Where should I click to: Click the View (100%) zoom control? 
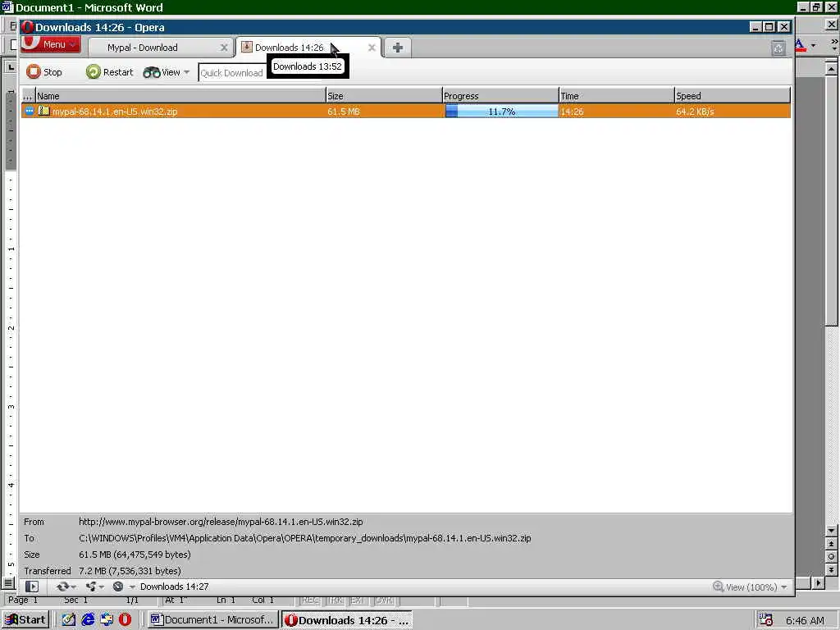pyautogui.click(x=750, y=587)
